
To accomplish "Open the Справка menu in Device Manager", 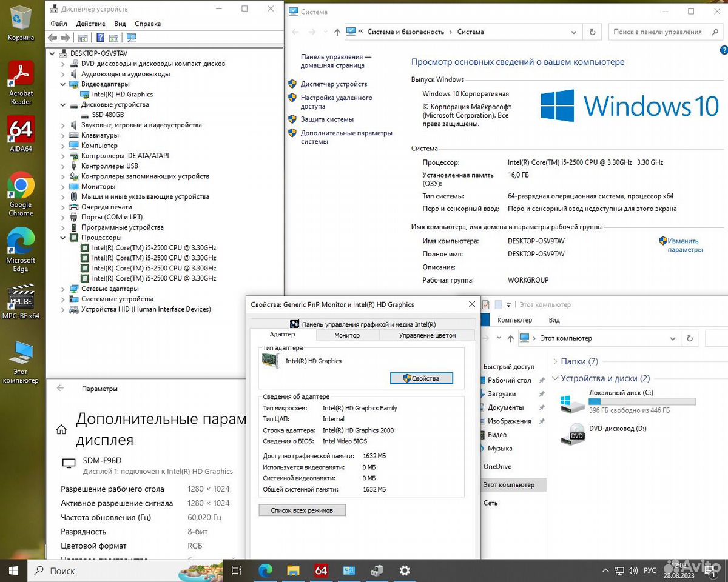I will 148,24.
